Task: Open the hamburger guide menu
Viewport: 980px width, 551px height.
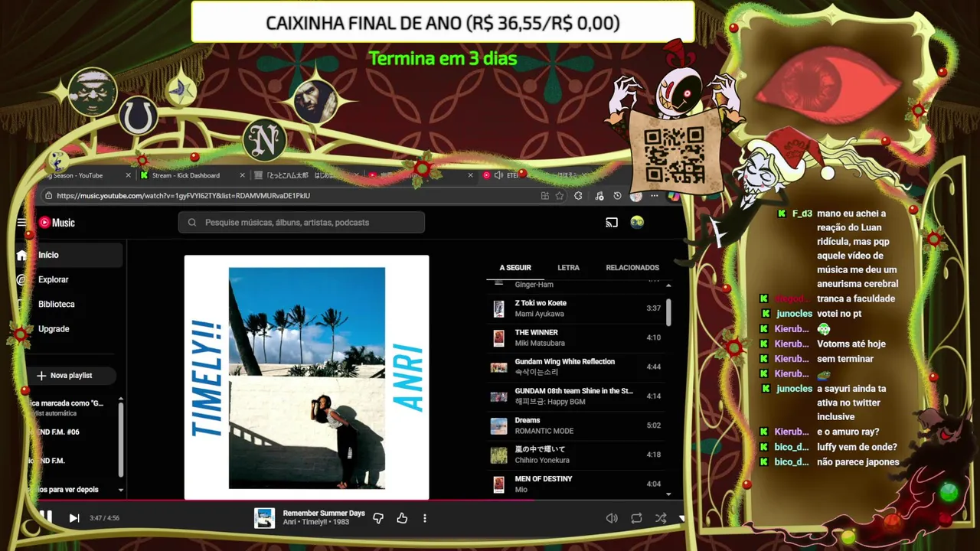Action: click(21, 223)
